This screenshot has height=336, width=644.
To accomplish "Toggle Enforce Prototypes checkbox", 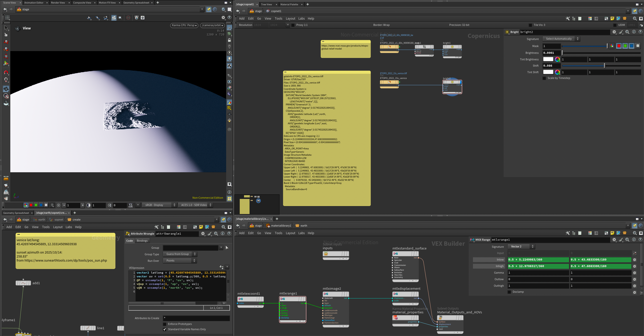I will [x=165, y=324].
